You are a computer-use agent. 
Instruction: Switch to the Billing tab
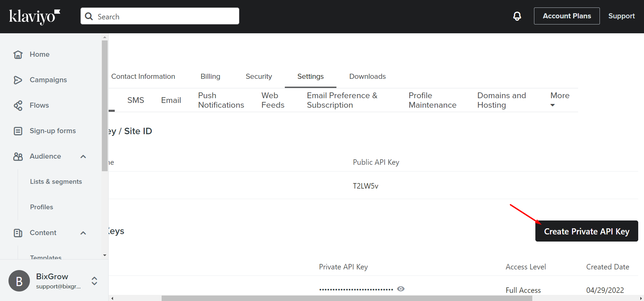210,76
